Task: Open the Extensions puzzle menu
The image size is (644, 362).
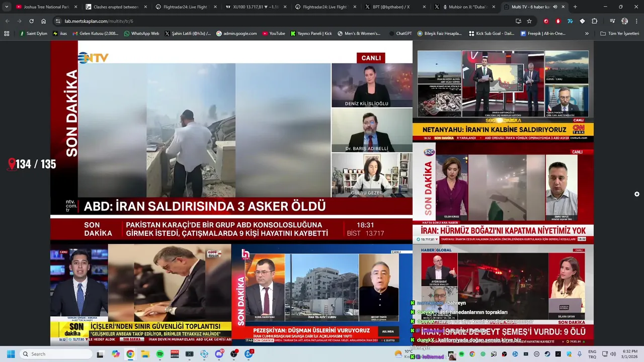Action: click(594, 21)
